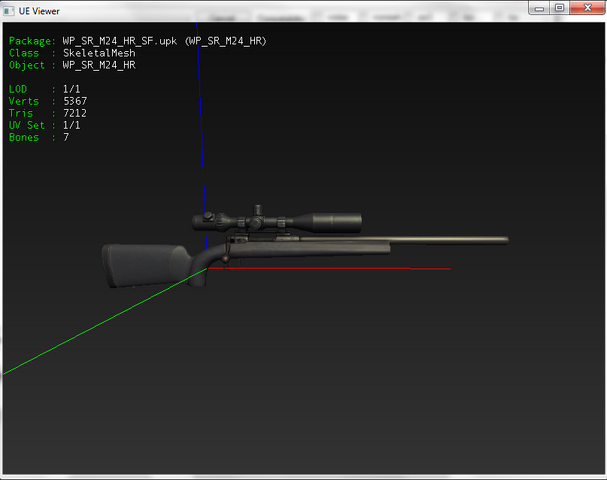Click the Bones value 7
607x480 pixels.
(x=66, y=137)
